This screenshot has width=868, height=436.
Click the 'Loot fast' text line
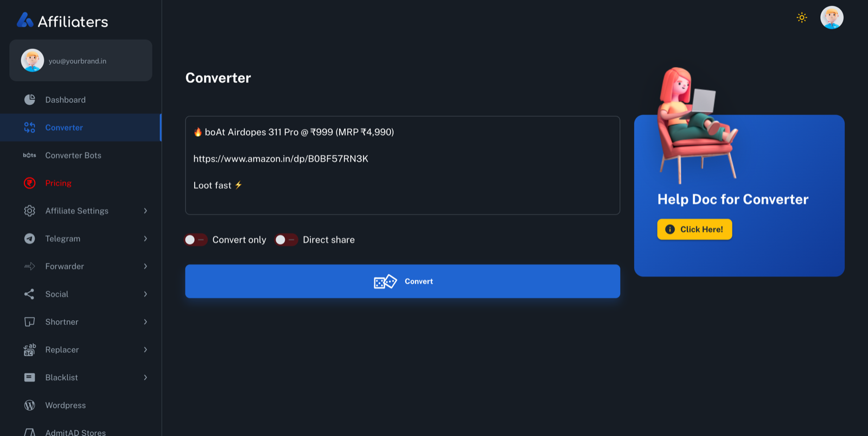(218, 185)
